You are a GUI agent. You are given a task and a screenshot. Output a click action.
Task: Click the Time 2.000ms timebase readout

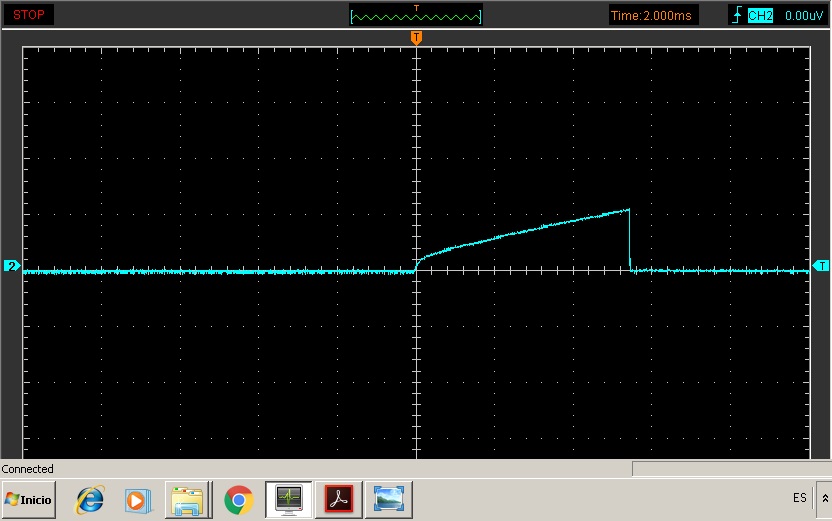653,15
